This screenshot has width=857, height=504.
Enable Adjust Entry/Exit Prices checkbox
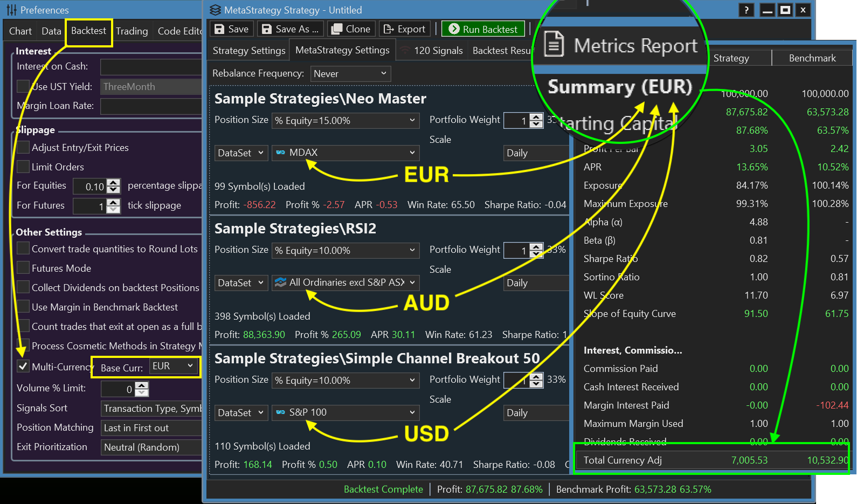pyautogui.click(x=23, y=147)
